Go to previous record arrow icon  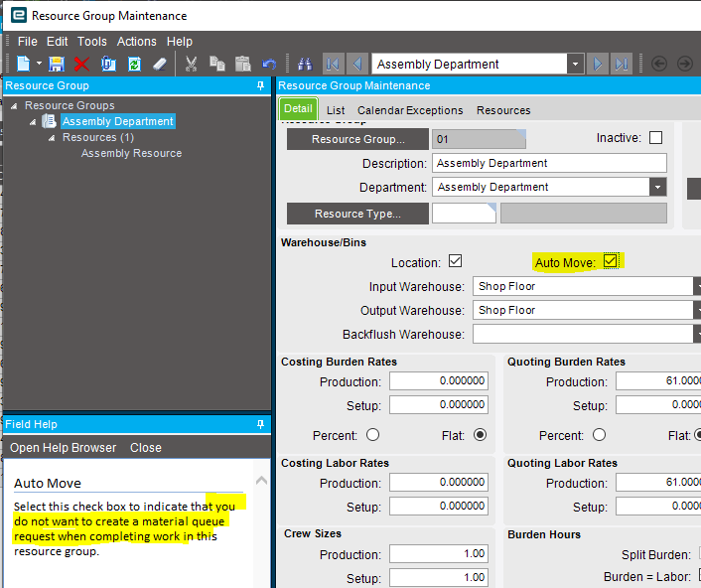(357, 64)
